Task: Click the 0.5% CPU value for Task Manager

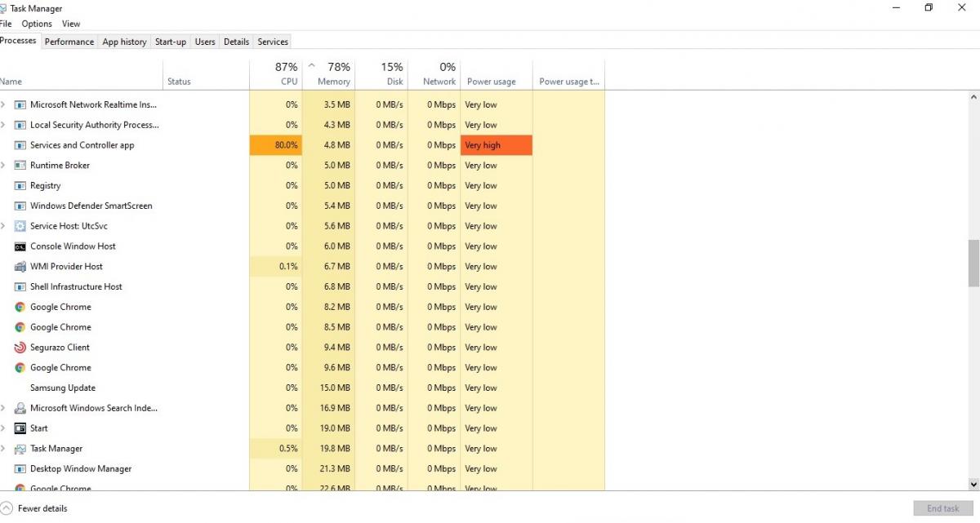Action: 287,449
